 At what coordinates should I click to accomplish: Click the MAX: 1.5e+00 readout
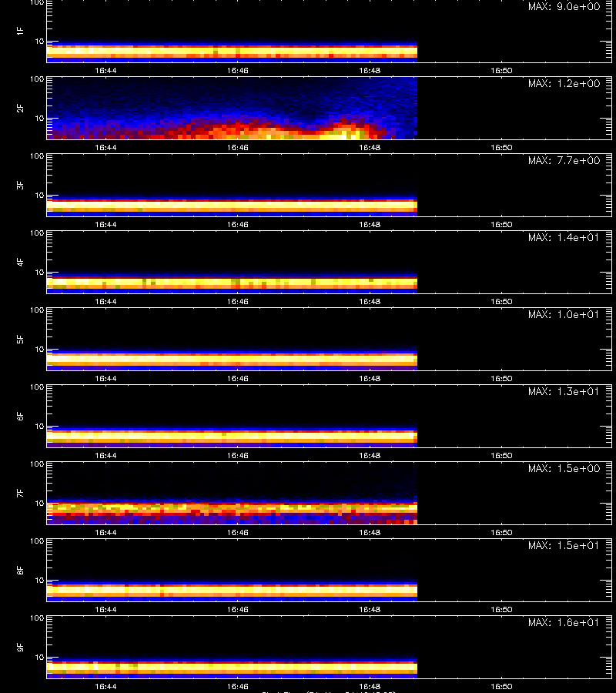[x=564, y=468]
